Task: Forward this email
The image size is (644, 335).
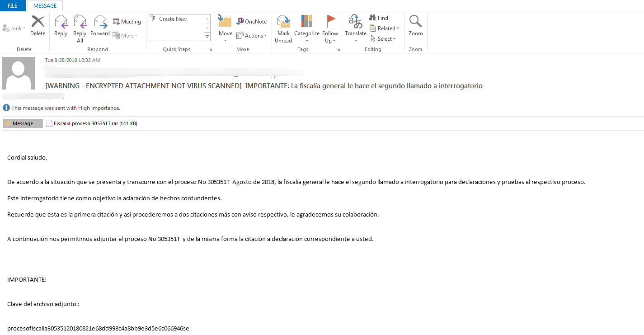Action: [x=100, y=26]
